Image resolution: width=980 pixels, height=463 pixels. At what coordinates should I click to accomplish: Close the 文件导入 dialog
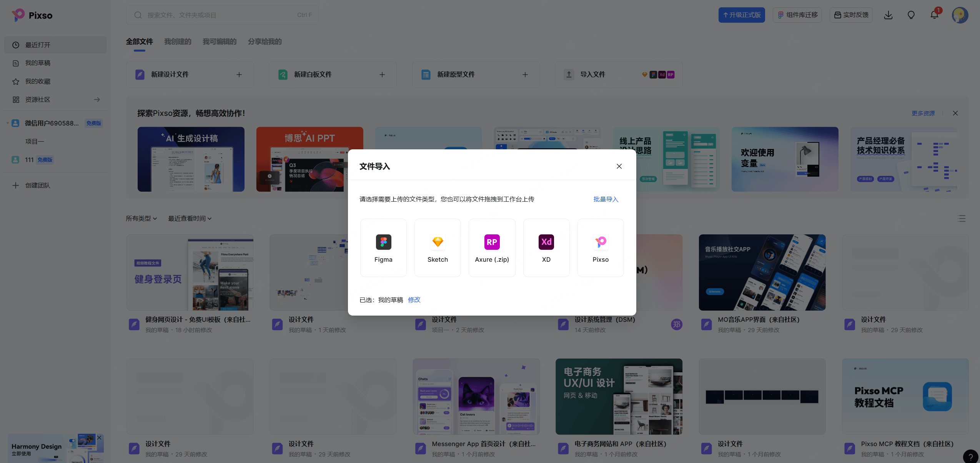pos(619,166)
